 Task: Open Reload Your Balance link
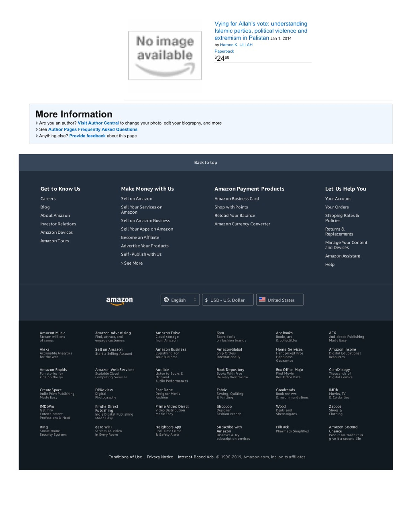coord(235,215)
